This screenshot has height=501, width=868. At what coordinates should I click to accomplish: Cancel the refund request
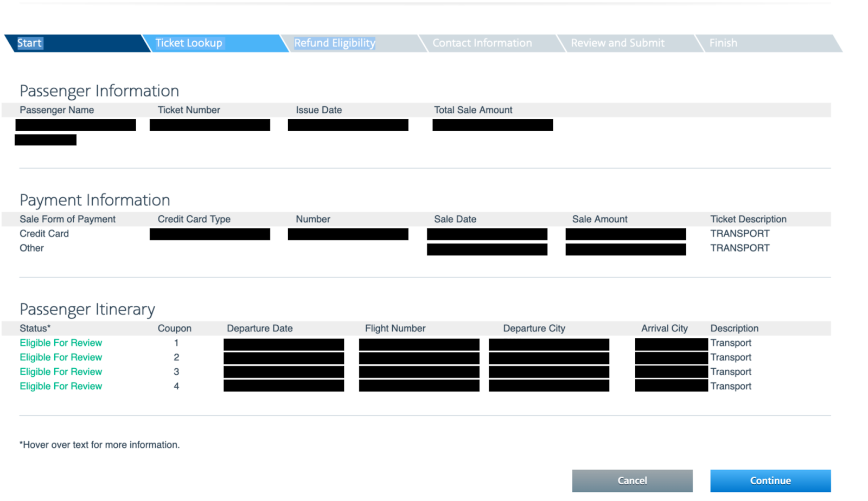[x=632, y=481]
